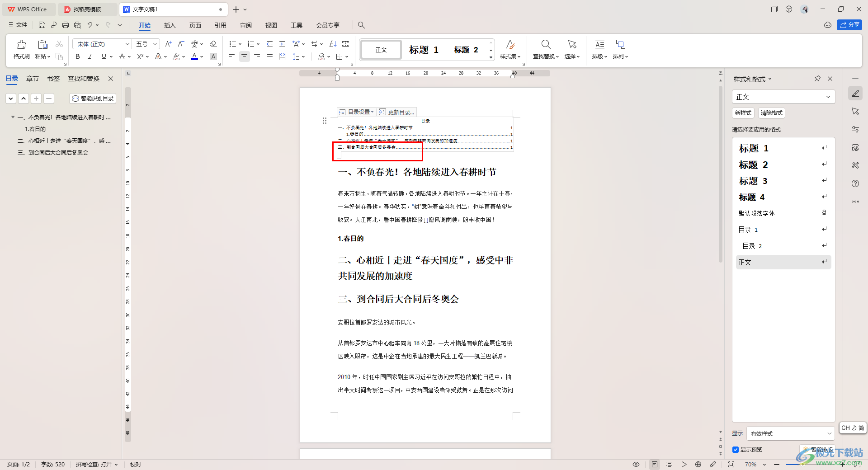Viewport: 868px width, 470px height.
Task: Increase paragraph indent
Action: click(x=282, y=44)
